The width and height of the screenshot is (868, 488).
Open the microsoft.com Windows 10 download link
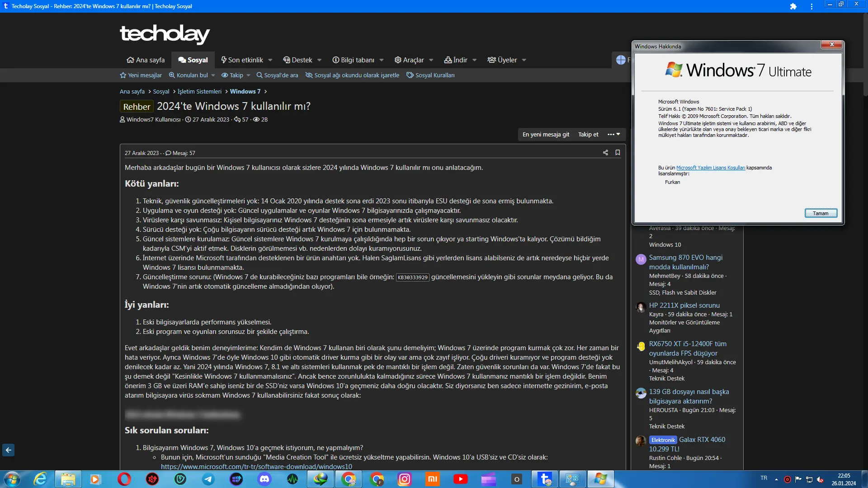click(256, 466)
